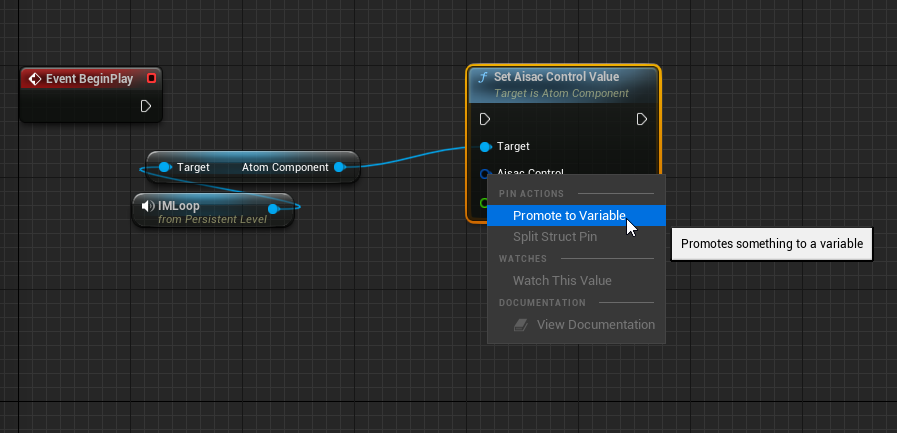Click Target input pin on Atom Component getter node
Viewport: 897px width, 433px height.
[x=165, y=167]
